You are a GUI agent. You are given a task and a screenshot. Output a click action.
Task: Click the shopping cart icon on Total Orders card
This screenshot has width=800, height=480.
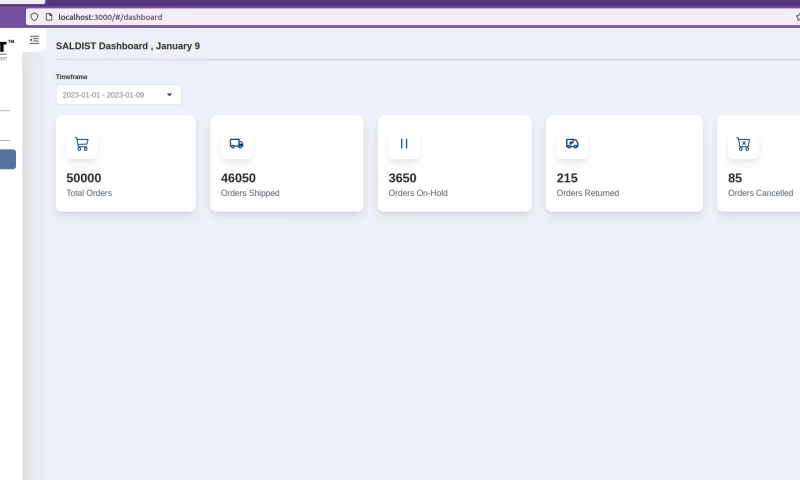point(82,144)
